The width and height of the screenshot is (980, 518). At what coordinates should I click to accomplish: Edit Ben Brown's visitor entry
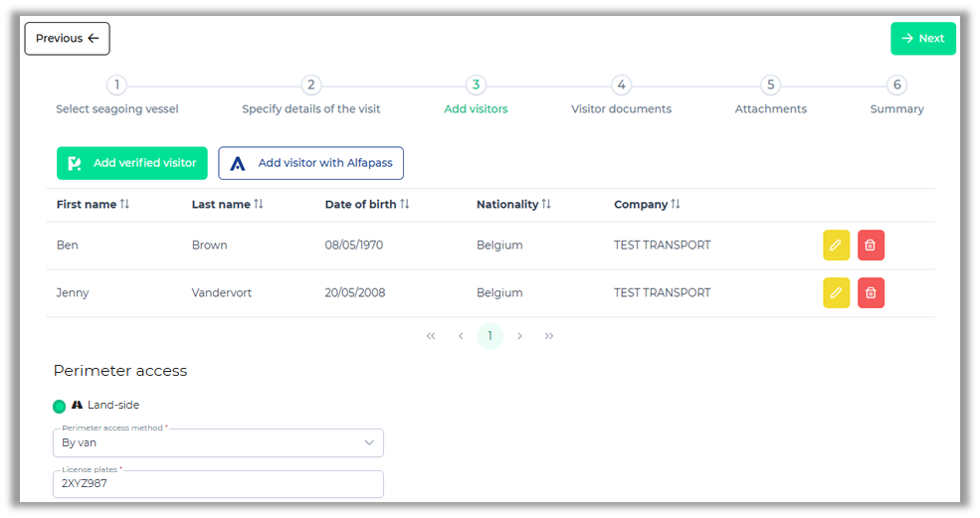click(836, 246)
